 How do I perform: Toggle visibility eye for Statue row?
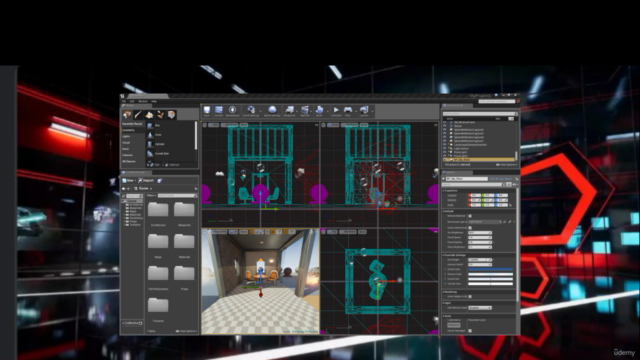pos(444,126)
